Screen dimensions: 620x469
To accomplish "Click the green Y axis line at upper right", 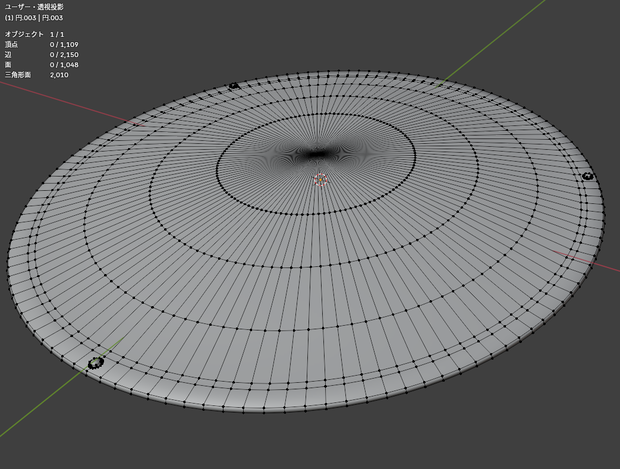I will pyautogui.click(x=490, y=42).
